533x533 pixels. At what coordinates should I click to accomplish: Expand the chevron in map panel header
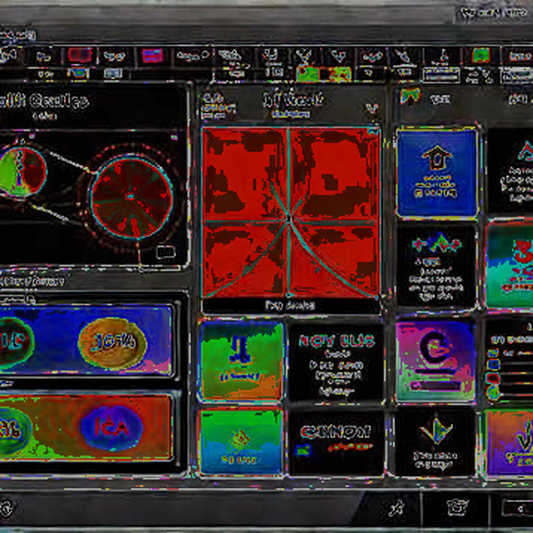tap(372, 109)
